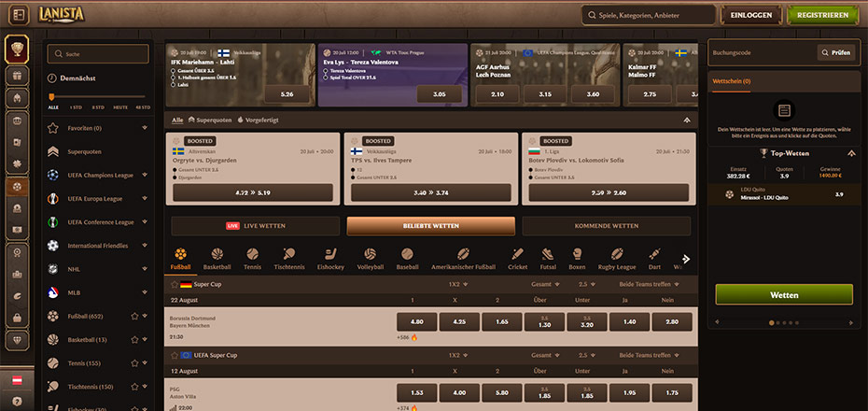The height and width of the screenshot is (411, 868).
Task: Favorite the Super Cup league star
Action: 175,284
